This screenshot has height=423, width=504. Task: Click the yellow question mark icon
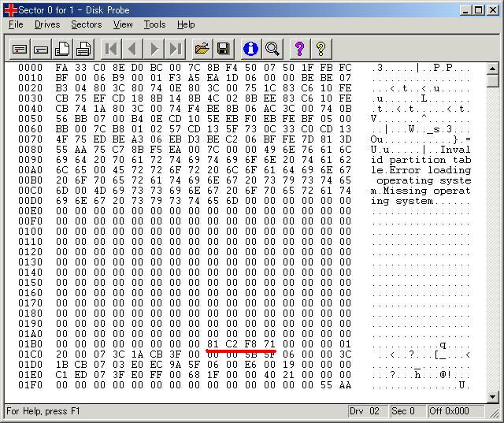coord(321,49)
